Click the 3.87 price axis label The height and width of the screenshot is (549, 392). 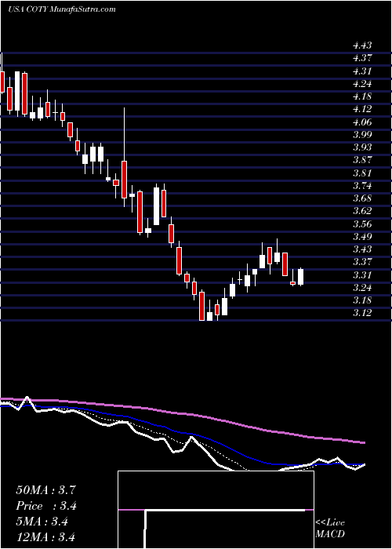pos(362,160)
